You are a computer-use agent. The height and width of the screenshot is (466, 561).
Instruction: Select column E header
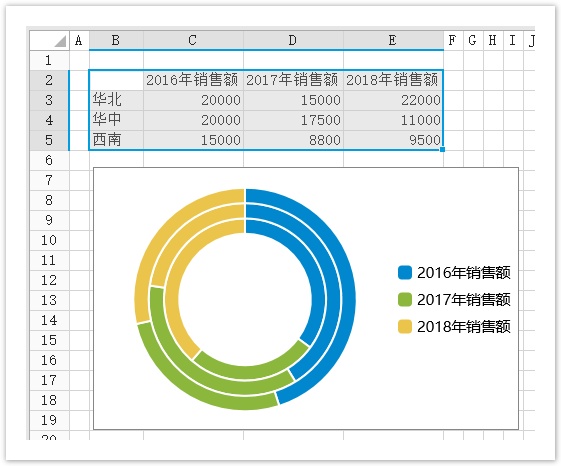(x=393, y=40)
